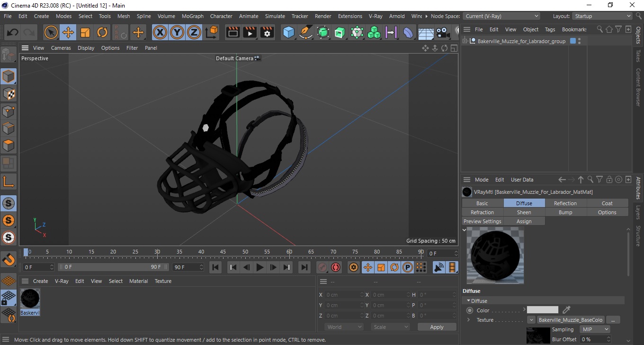Switch to Polygons mode icon
644x345 pixels.
pyautogui.click(x=9, y=145)
